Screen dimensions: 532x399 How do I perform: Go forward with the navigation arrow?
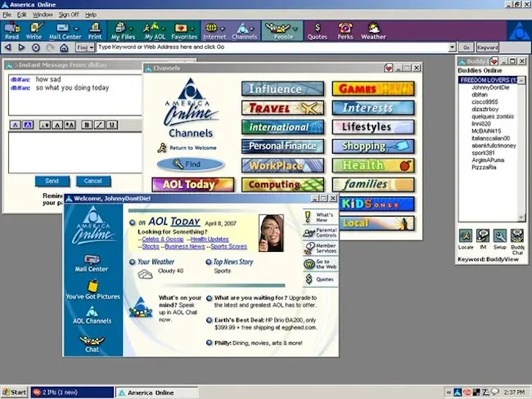click(22, 47)
